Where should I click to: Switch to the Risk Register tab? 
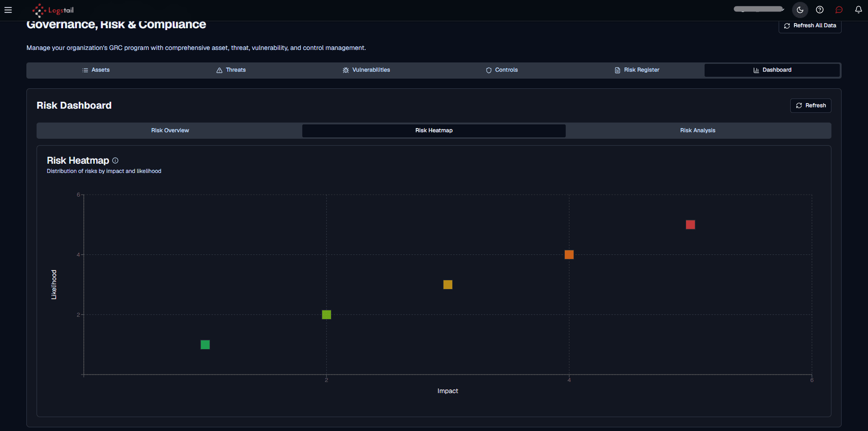click(637, 70)
